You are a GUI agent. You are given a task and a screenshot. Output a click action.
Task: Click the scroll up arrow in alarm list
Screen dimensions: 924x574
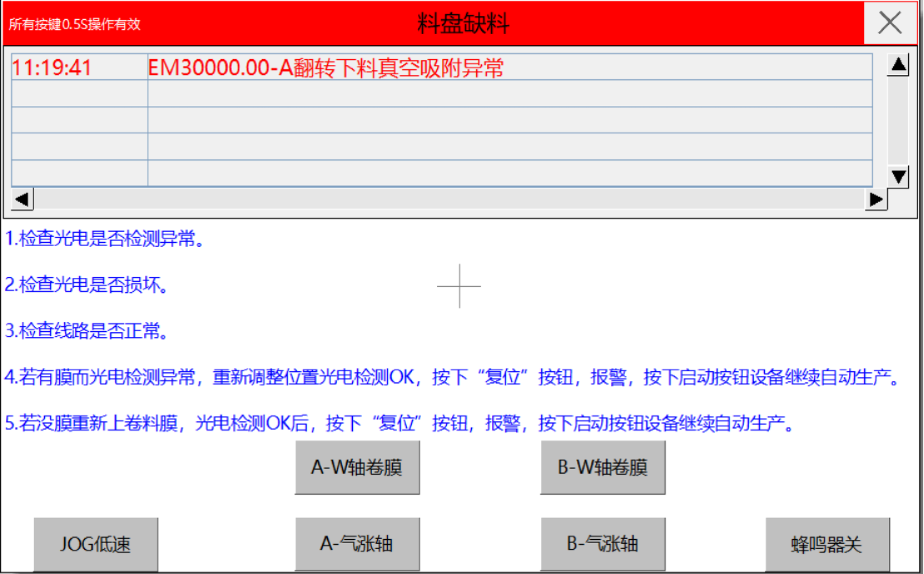pos(898,65)
